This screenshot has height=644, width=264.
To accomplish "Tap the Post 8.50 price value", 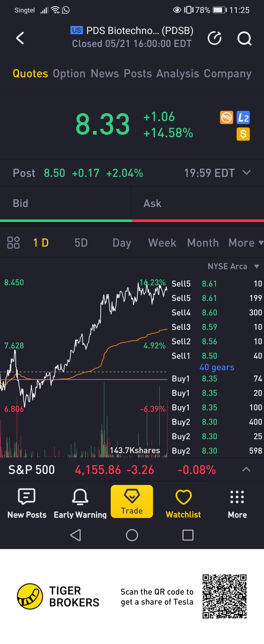I will 55,173.
